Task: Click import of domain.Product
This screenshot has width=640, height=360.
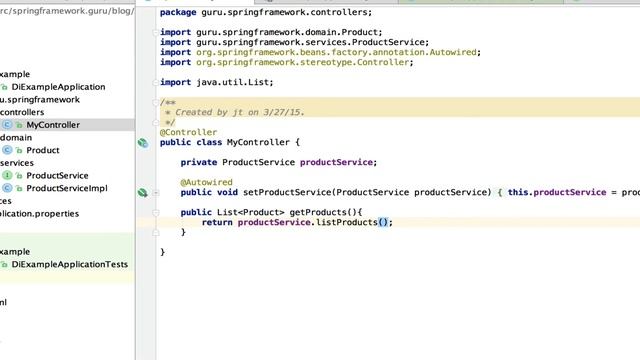Action: coord(271,32)
